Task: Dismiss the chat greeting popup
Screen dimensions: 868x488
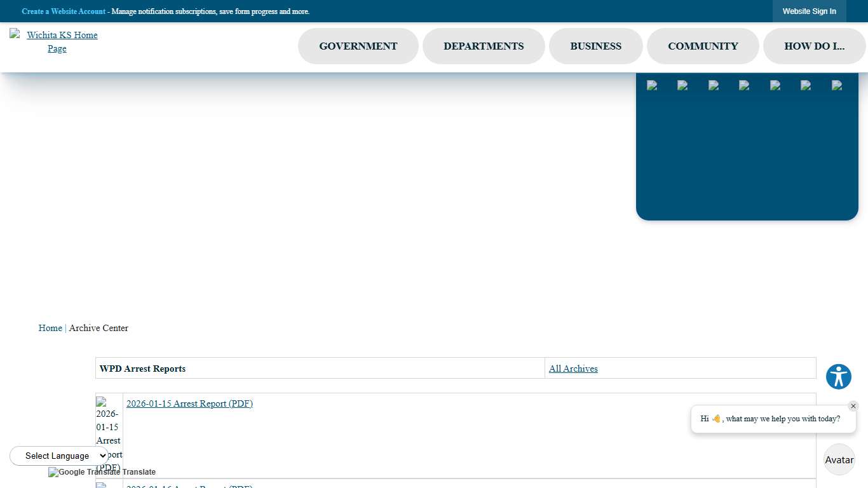Action: pos(853,405)
